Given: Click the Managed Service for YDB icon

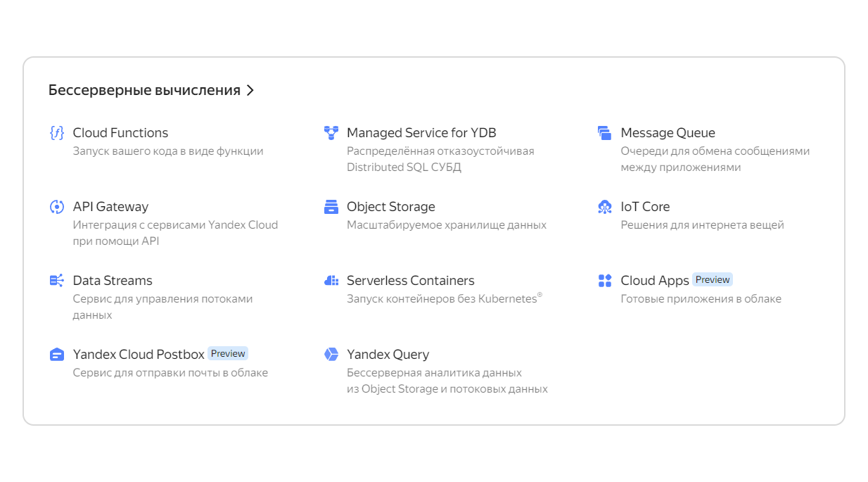Looking at the screenshot, I should [x=331, y=133].
